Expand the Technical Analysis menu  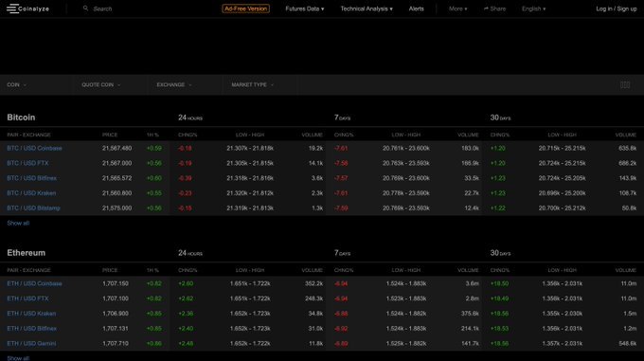coord(367,9)
